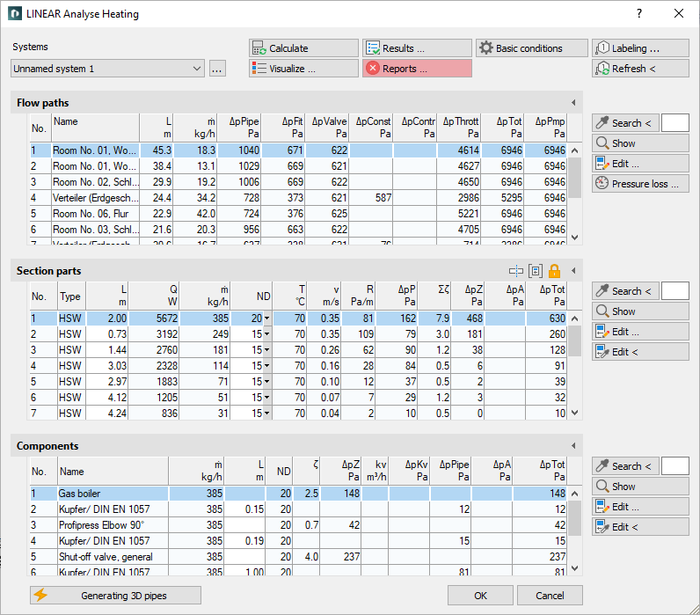Click Show in Section parts panel
Viewport: 700px width, 615px height.
pyautogui.click(x=640, y=311)
